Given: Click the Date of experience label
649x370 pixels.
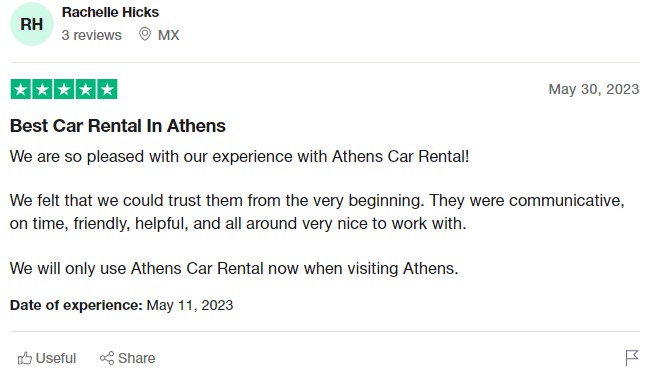Looking at the screenshot, I should point(76,305).
